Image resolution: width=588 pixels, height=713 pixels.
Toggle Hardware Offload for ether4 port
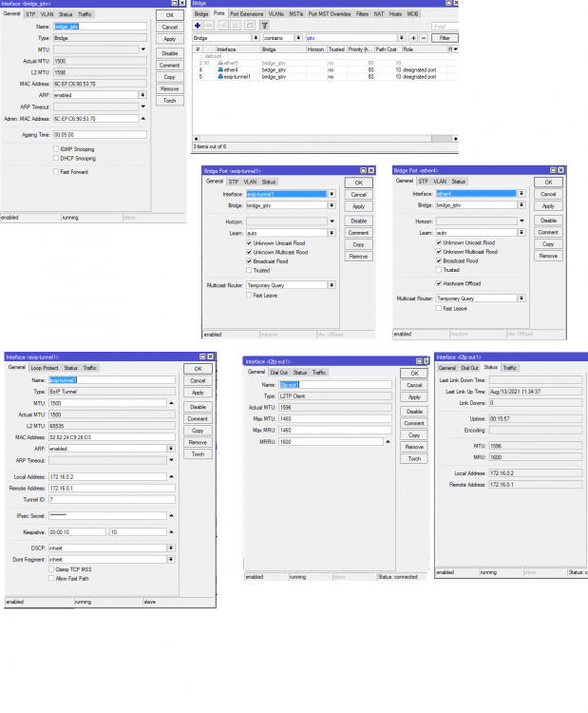439,282
